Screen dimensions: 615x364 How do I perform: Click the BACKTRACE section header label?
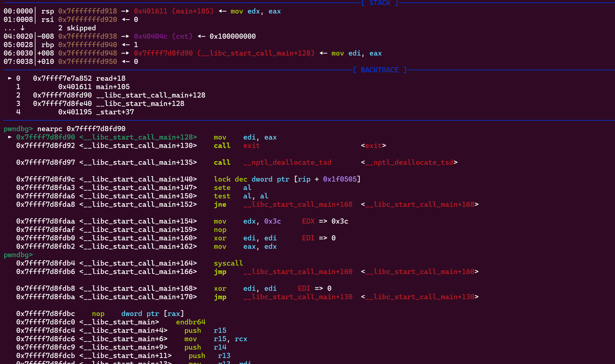point(380,70)
